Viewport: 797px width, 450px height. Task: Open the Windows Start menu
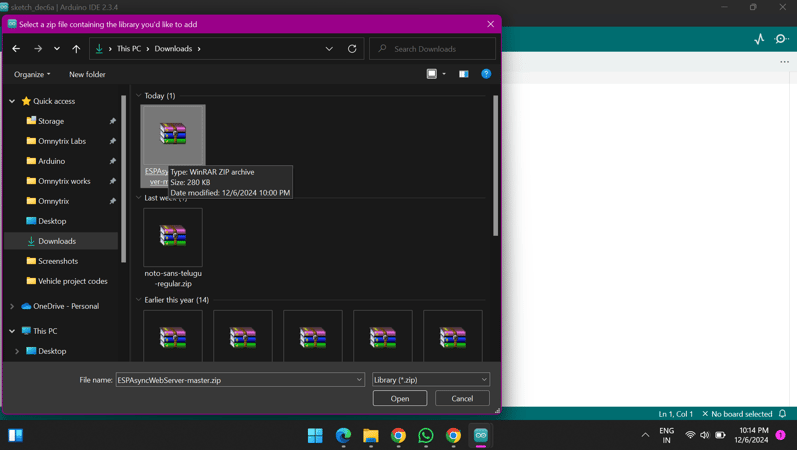pyautogui.click(x=315, y=435)
